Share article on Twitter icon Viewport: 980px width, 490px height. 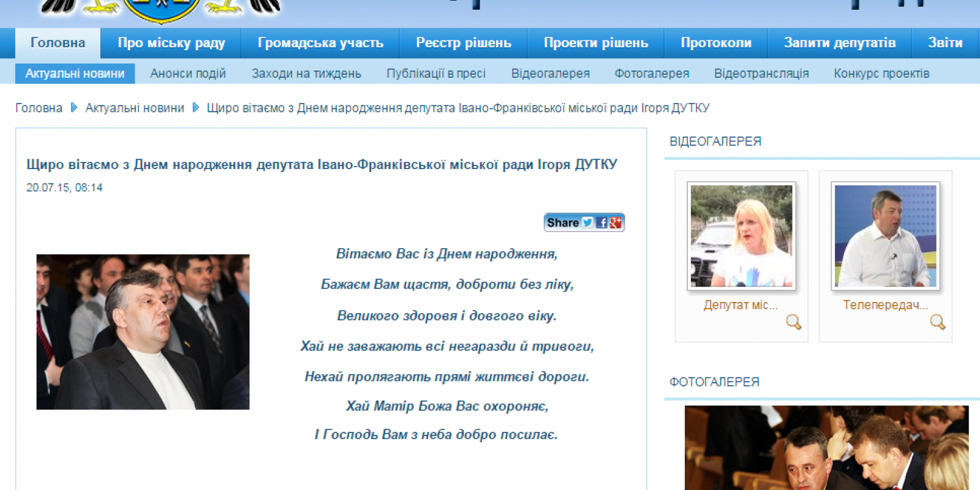pos(587,222)
